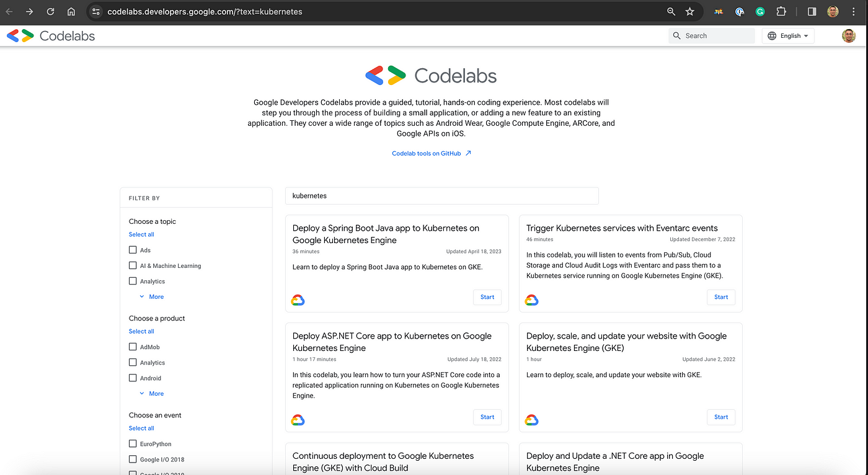
Task: Check the AI & Machine Learning checkbox
Action: (133, 265)
